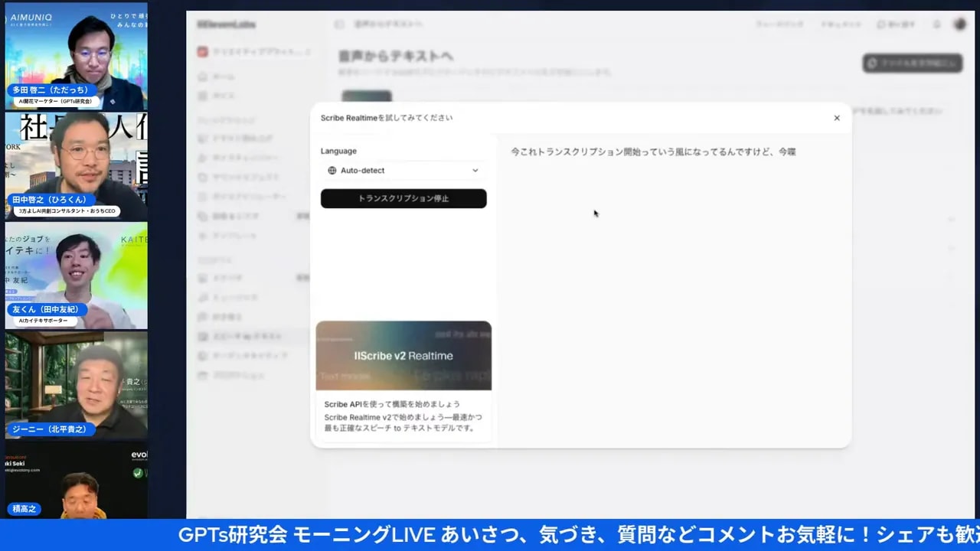Click the IIScribe v2 Realtime card

click(403, 355)
